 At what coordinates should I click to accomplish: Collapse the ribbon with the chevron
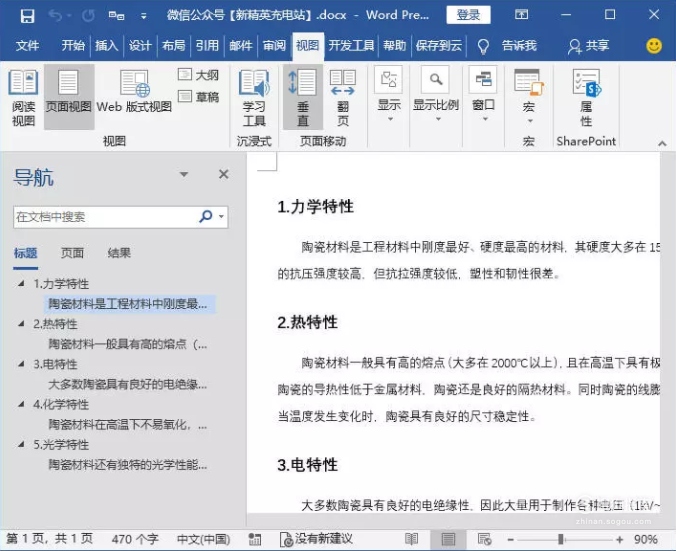pos(662,143)
